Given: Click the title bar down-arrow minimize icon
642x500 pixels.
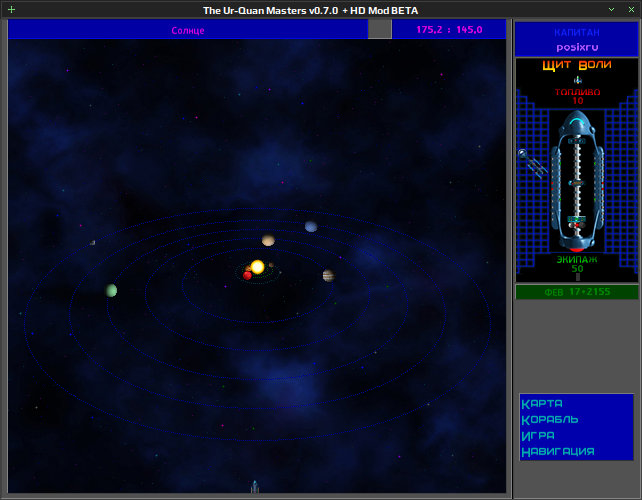Looking at the screenshot, I should [611, 9].
